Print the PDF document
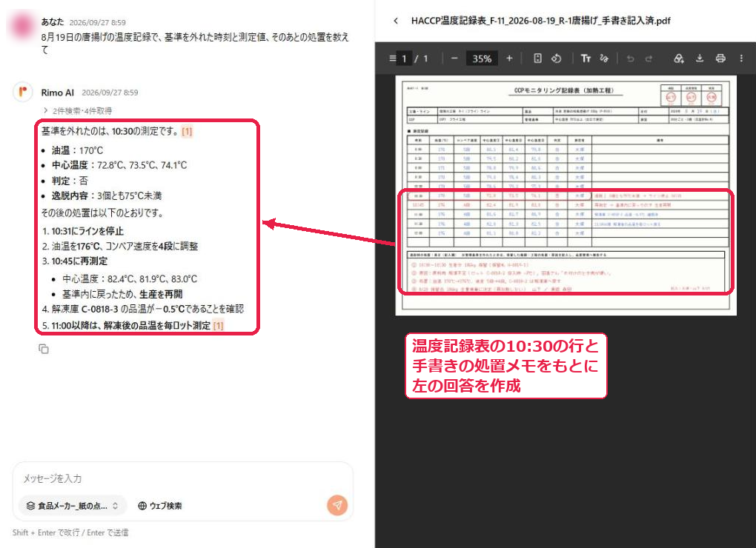 [720, 59]
